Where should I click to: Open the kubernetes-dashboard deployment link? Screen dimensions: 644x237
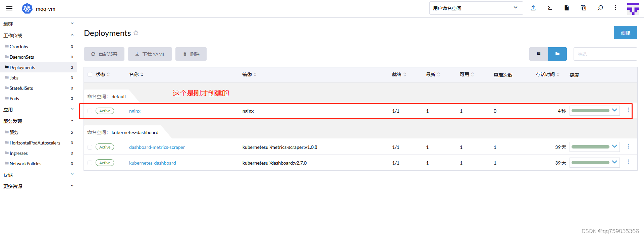click(153, 163)
